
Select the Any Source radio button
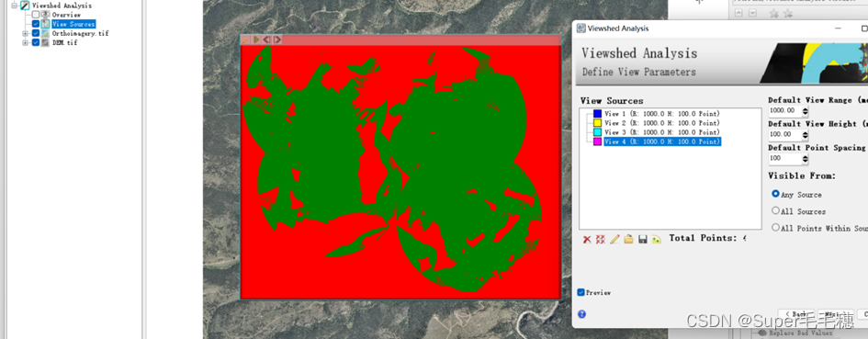775,194
